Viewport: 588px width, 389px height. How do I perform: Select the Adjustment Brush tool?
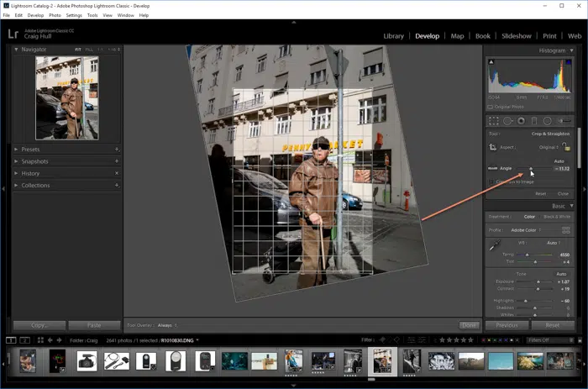[x=564, y=121]
